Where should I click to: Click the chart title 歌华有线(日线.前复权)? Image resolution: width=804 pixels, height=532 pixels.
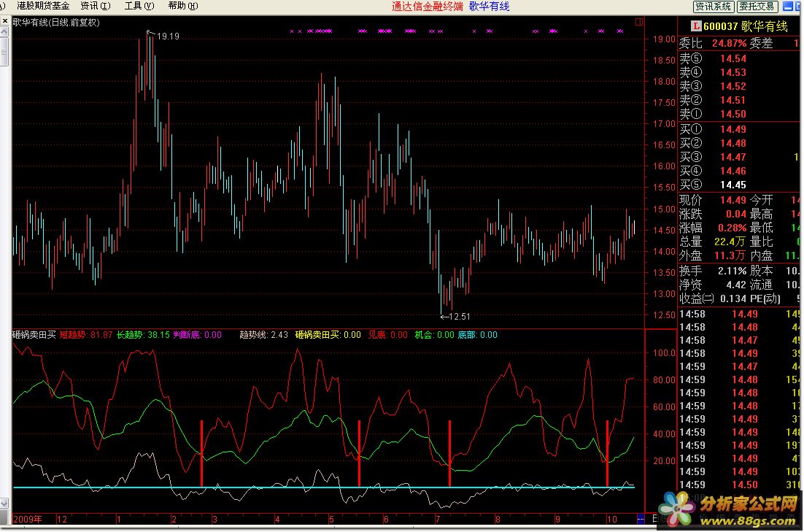[56, 22]
